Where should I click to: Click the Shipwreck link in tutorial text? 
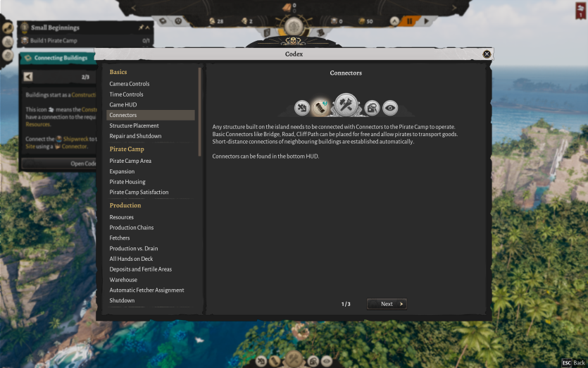pos(75,139)
